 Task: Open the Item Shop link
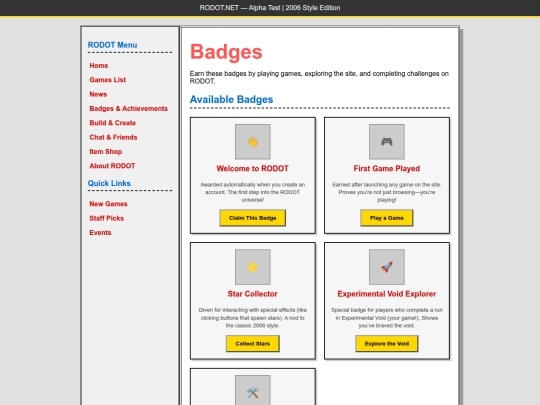106,152
